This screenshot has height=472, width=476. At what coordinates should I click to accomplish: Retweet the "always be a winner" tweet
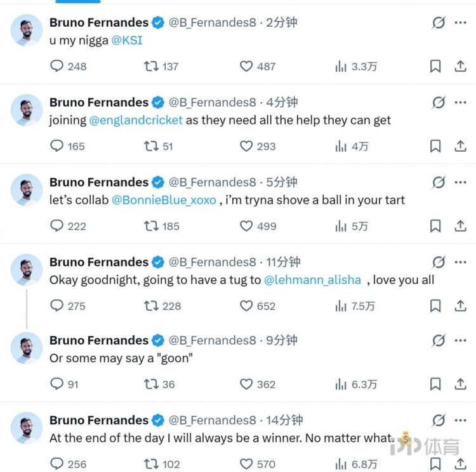point(151,464)
